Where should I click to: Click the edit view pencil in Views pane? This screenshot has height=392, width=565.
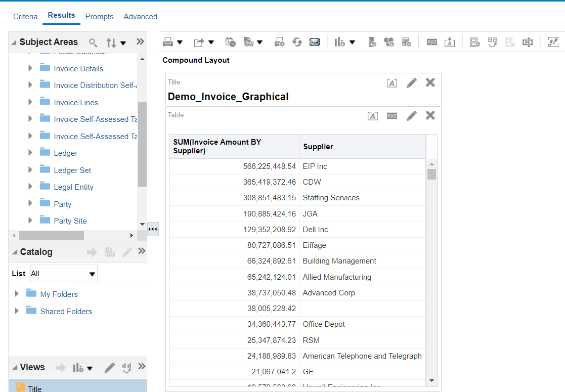[x=110, y=368]
